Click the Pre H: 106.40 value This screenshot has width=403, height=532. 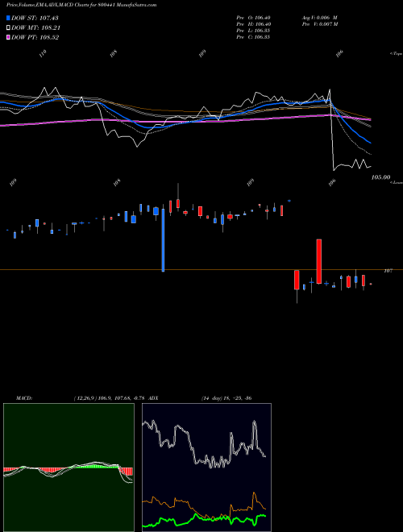[x=253, y=24]
